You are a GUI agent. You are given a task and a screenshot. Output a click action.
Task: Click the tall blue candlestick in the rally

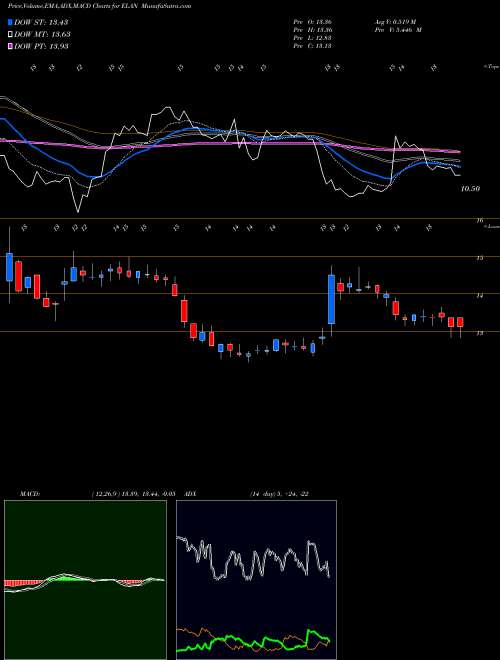[332, 299]
